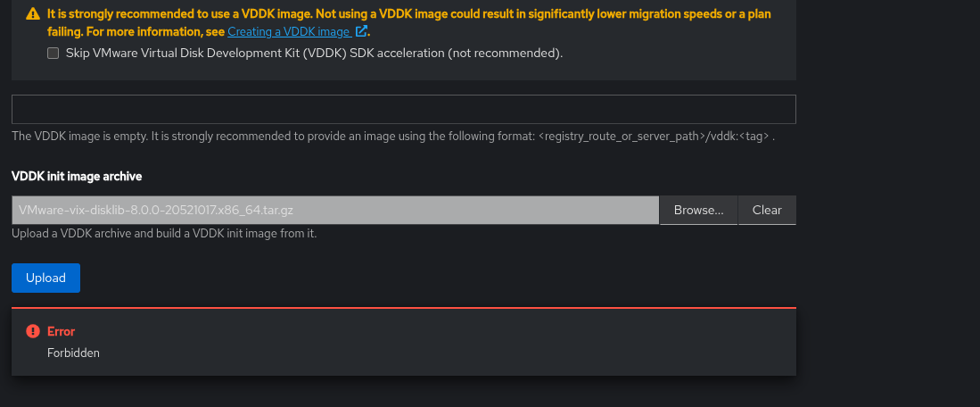Click the Skip VMware Virtual Disk Development Kit label text
Viewport: 980px width, 407px height.
314,54
